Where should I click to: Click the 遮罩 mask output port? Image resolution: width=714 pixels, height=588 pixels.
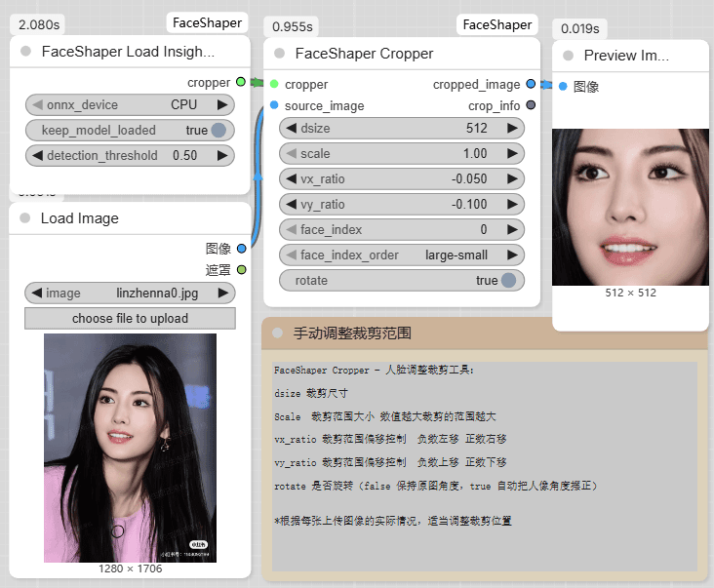[241, 269]
